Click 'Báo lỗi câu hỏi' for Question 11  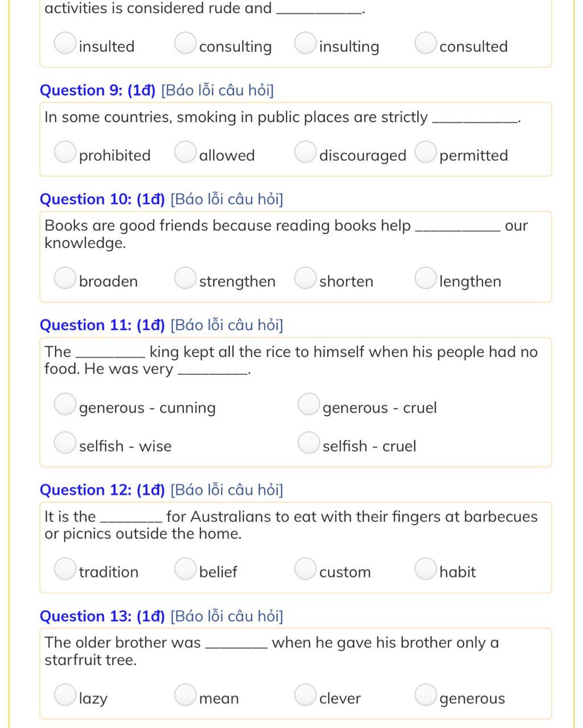(226, 325)
